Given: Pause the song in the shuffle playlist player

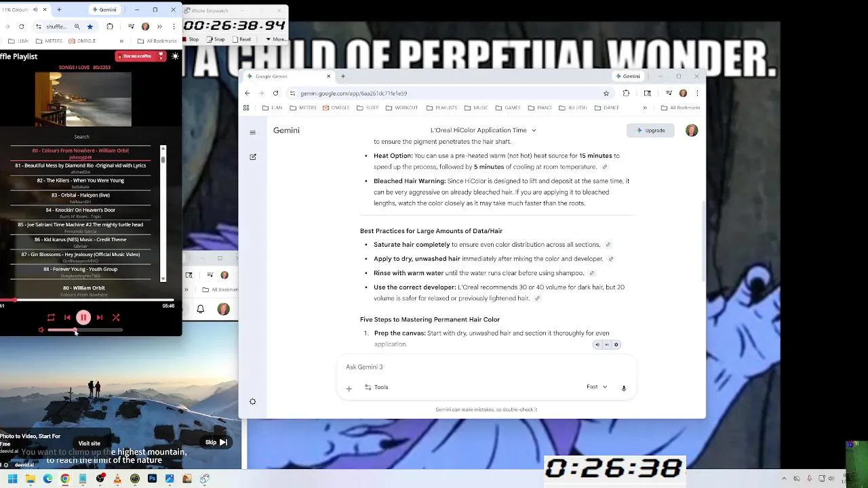Looking at the screenshot, I should [83, 317].
